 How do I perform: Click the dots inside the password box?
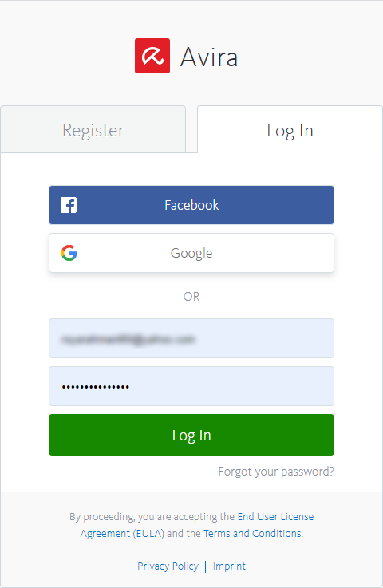tap(96, 387)
